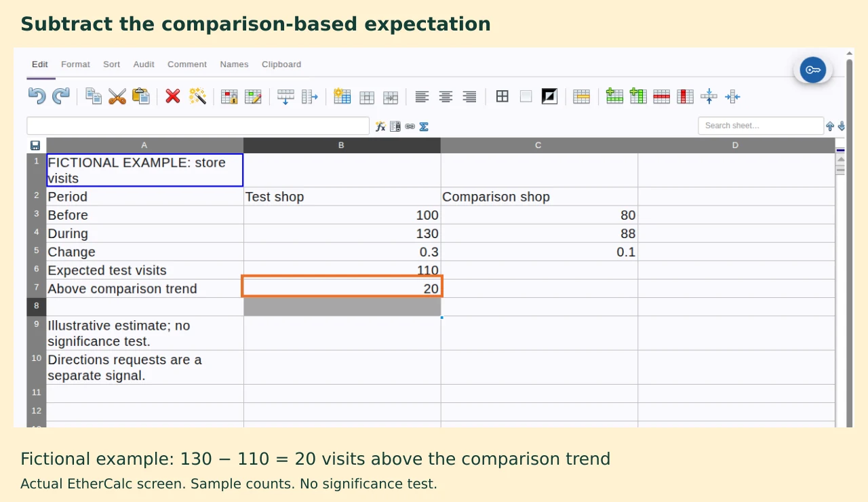Remove borders with blank square icon
The image size is (868, 502).
click(526, 96)
